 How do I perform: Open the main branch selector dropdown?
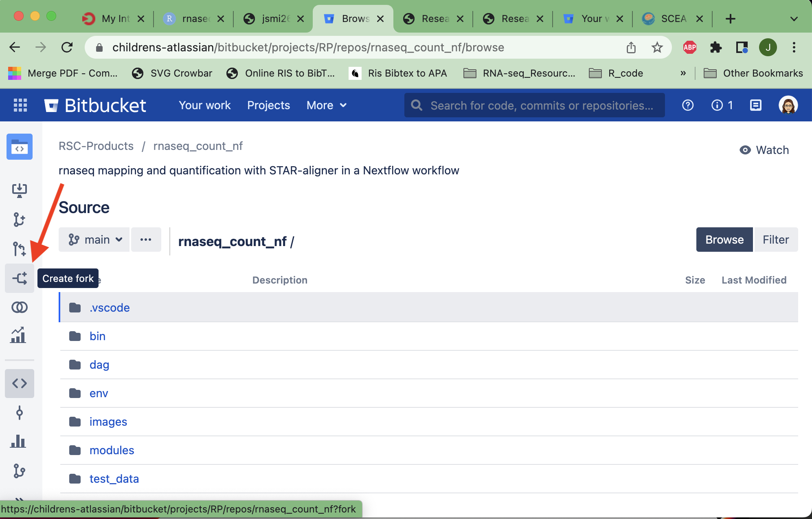94,240
